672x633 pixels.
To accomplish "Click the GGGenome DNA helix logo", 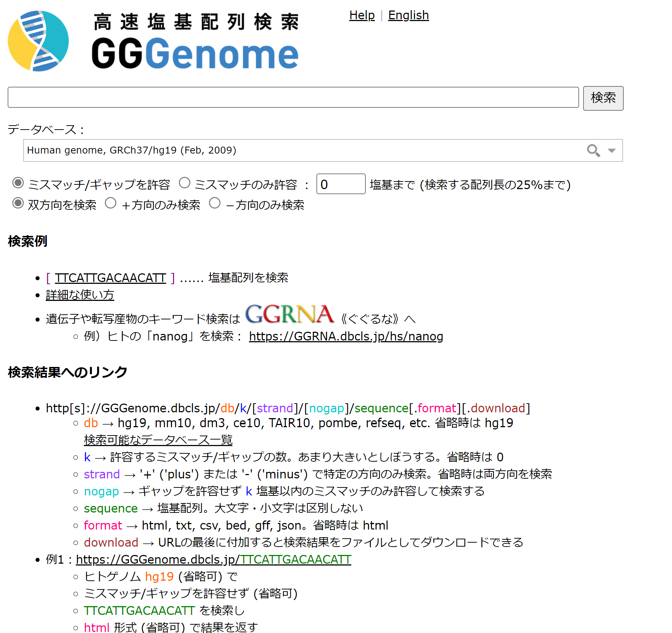I will [x=38, y=41].
